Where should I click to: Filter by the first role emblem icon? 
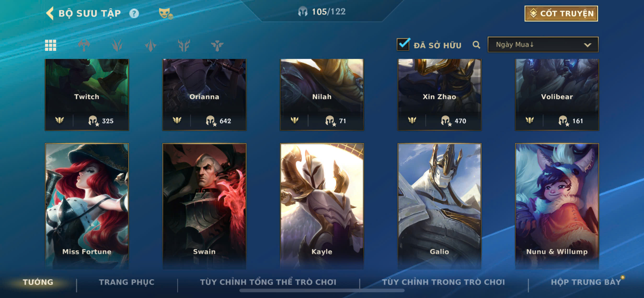click(84, 45)
